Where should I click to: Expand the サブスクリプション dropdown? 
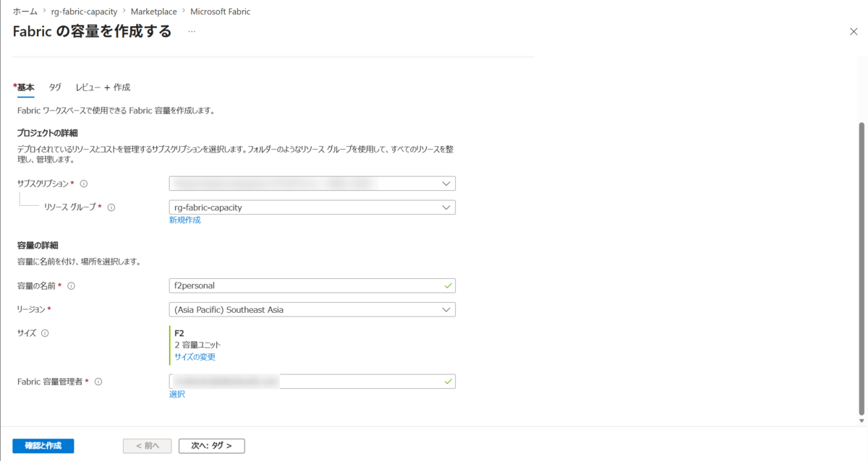312,184
